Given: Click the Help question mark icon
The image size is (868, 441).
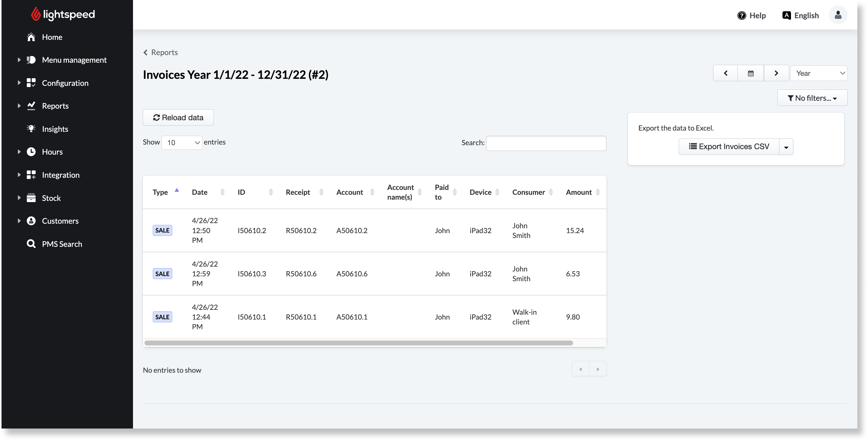Looking at the screenshot, I should [742, 16].
